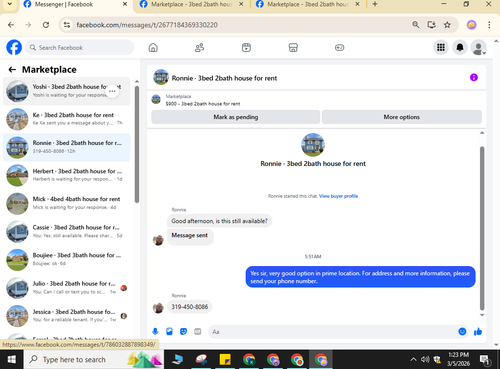Open the Julio 3bed 2bath conversation
Screen dimensions: 500x369
click(x=67, y=288)
